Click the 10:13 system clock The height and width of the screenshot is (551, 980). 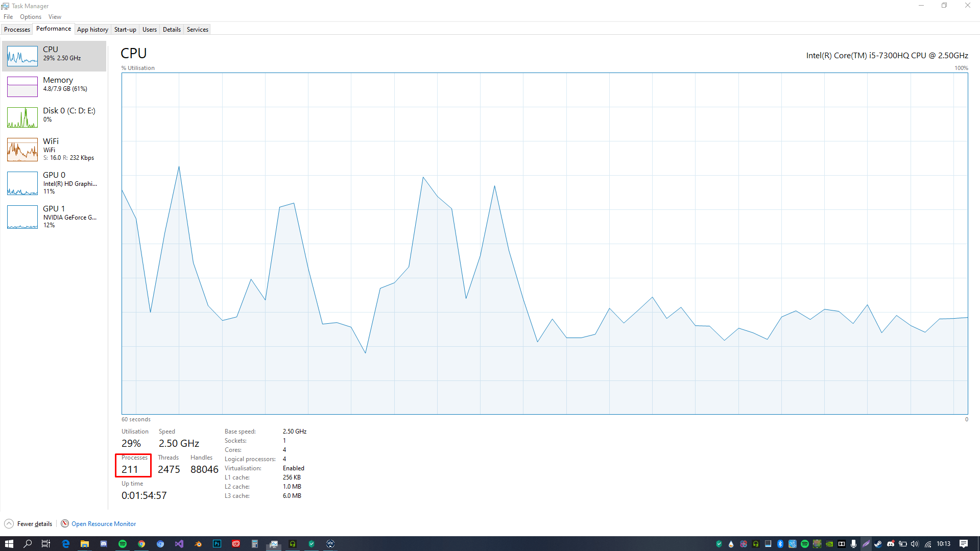[x=944, y=544]
